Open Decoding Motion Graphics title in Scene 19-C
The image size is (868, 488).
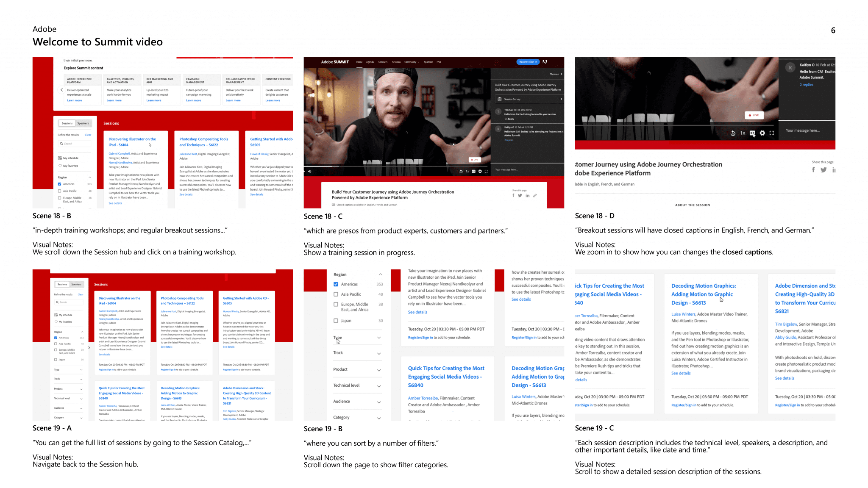(704, 294)
